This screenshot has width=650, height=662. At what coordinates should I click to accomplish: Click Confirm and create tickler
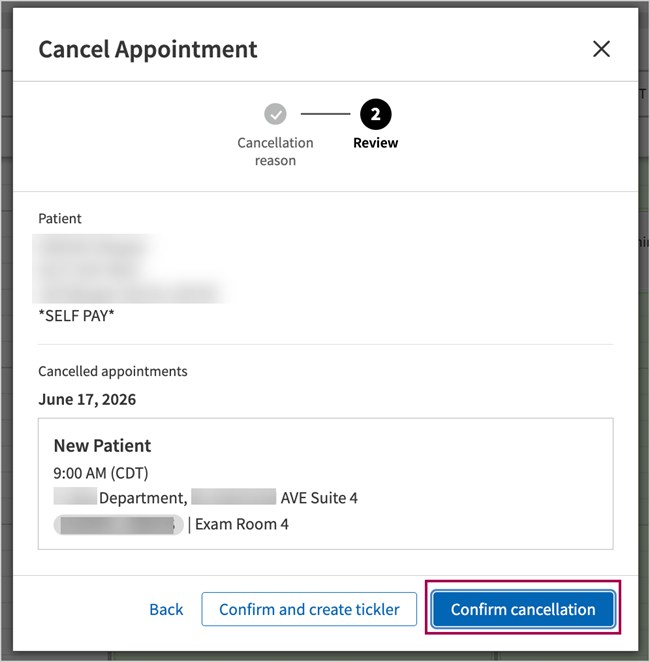coord(309,609)
